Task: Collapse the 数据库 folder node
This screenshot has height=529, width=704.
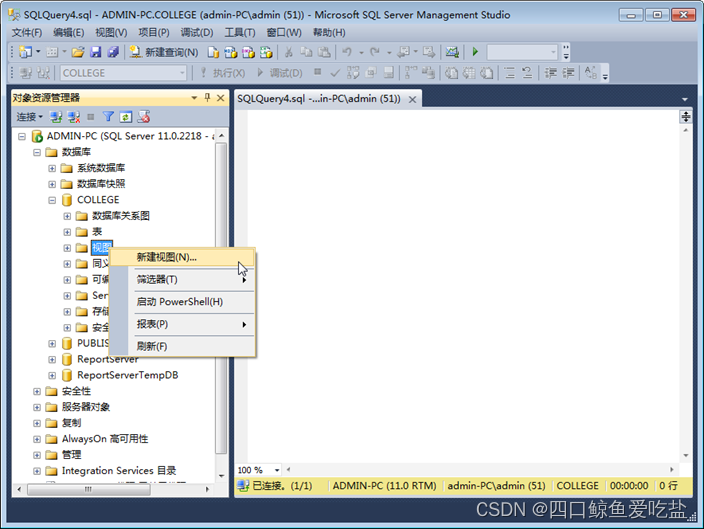Action: (37, 153)
